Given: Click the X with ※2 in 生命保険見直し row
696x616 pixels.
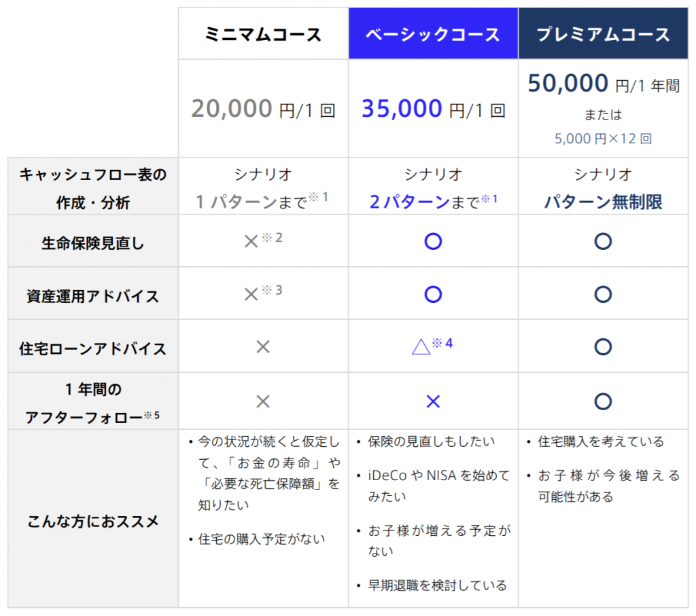Looking at the screenshot, I should click(x=251, y=241).
